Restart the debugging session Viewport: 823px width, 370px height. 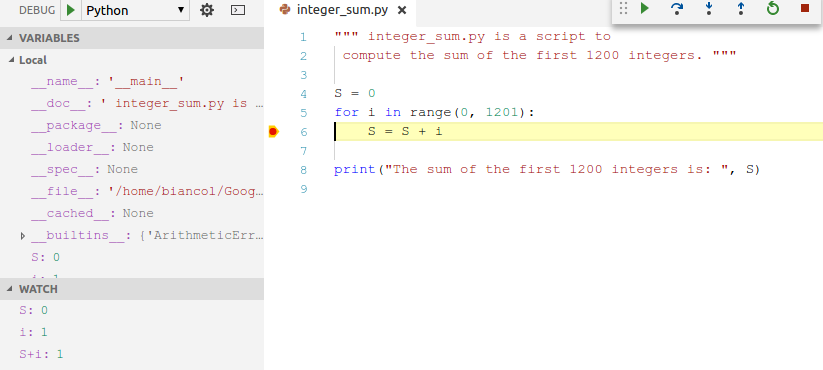pos(773,9)
